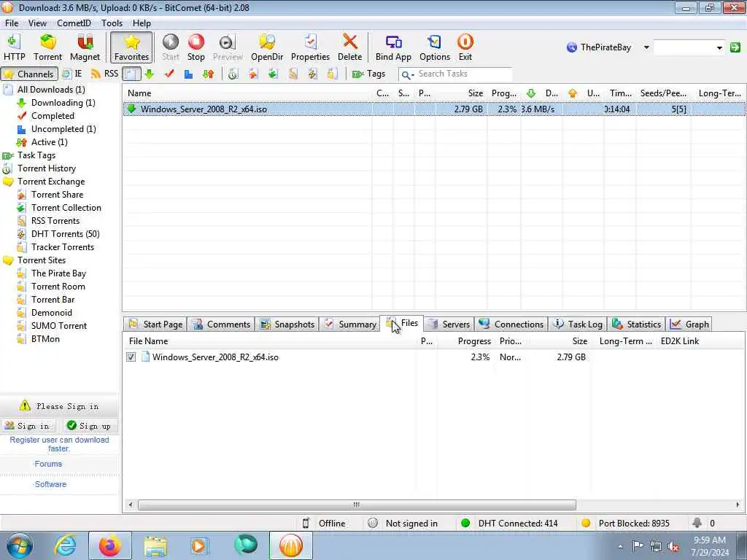747x560 pixels.
Task: Stop the selected download task
Action: 196,47
